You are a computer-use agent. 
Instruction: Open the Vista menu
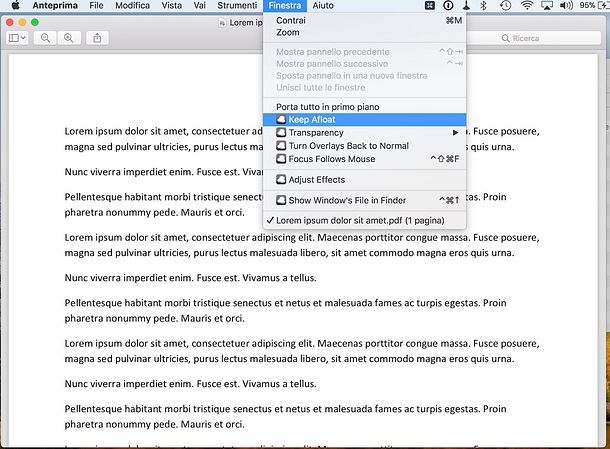click(x=172, y=5)
